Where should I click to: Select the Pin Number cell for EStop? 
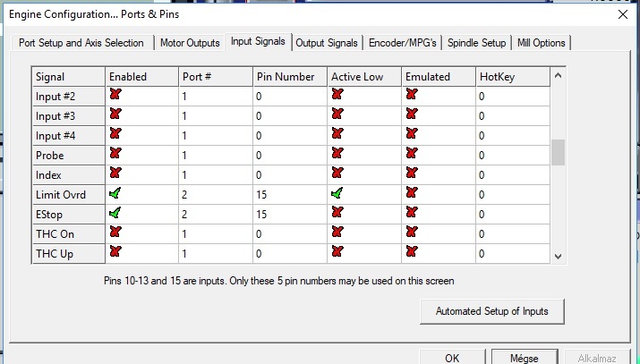tap(288, 215)
